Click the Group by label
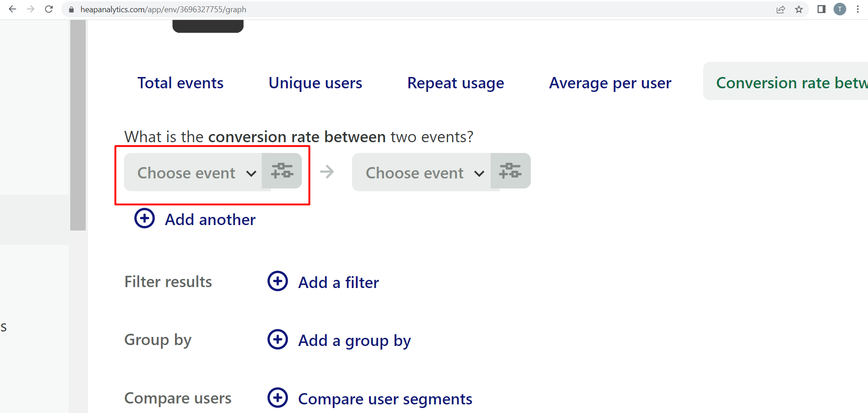Viewport: 868px width, 413px height. point(158,340)
